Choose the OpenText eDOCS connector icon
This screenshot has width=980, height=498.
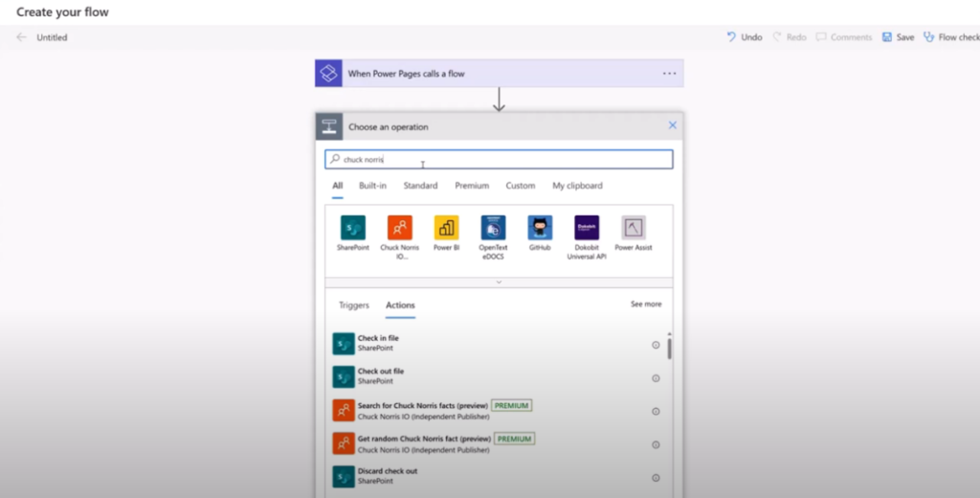coord(493,228)
